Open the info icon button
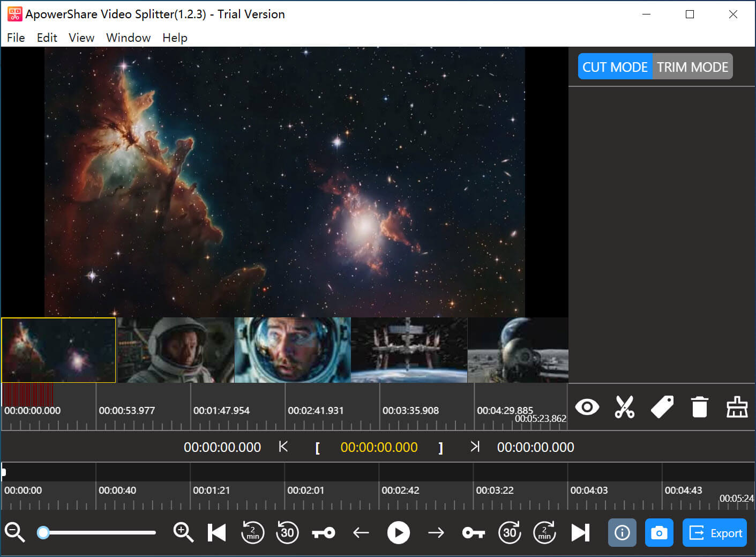The width and height of the screenshot is (756, 557). (x=622, y=533)
